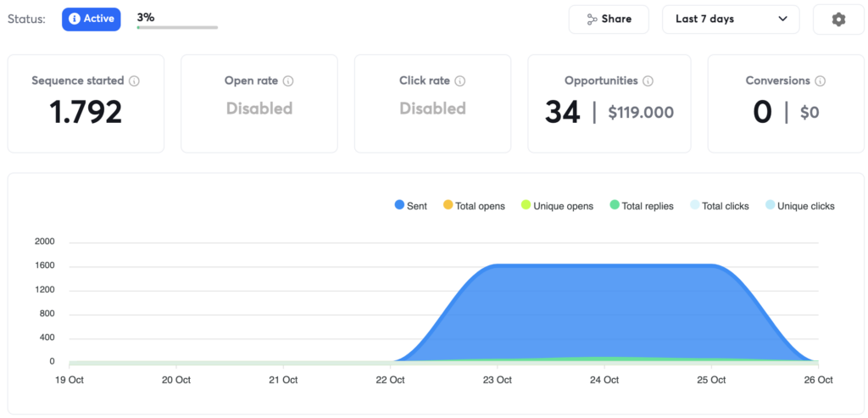Screen dimensions: 868x418
Task: Click info icon beside Opportunities
Action: point(648,81)
